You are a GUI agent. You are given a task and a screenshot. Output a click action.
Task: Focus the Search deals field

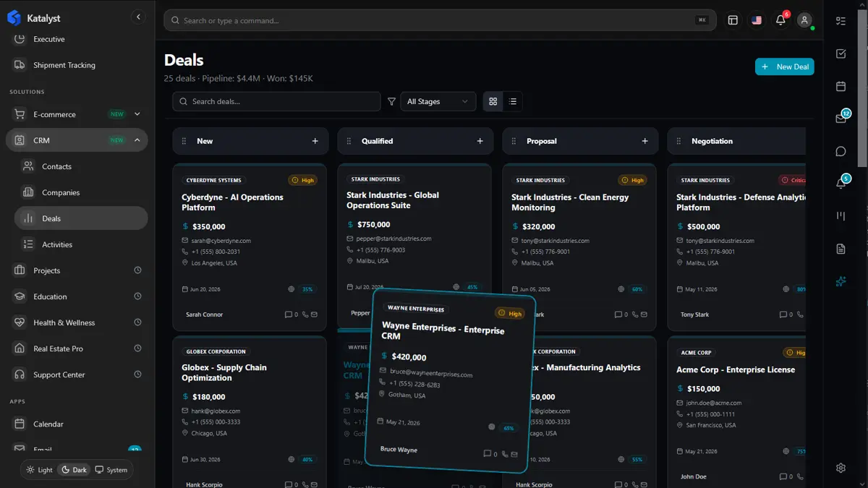pyautogui.click(x=276, y=101)
